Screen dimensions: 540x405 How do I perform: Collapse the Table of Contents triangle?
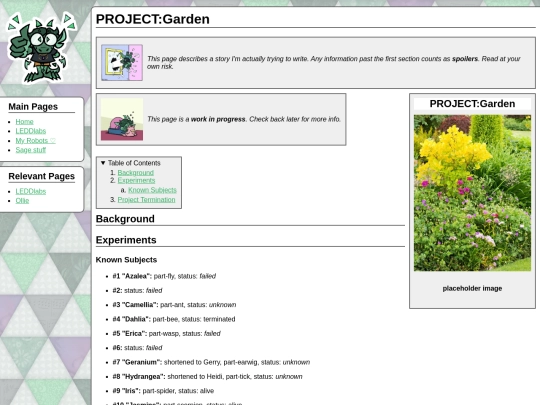pos(103,163)
